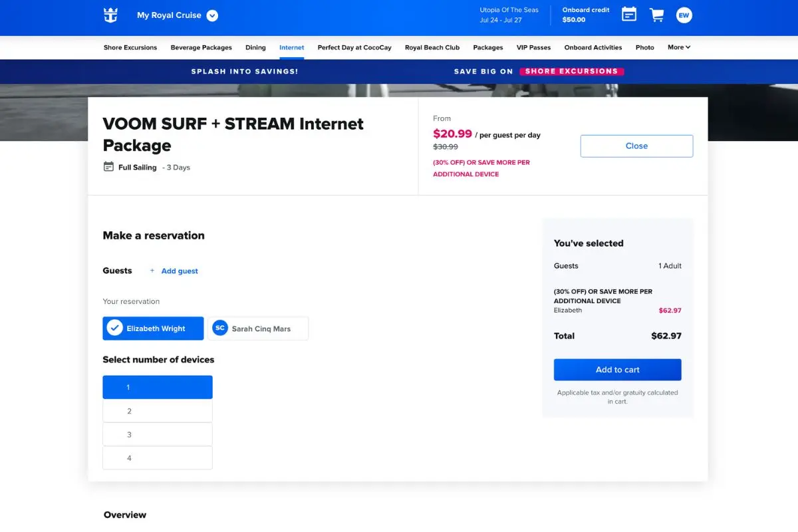Select 3 devices option
The image size is (798, 532).
click(x=158, y=434)
